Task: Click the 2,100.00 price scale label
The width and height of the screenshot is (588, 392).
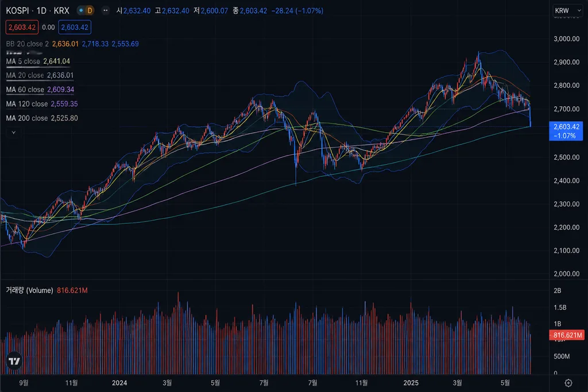Action: point(566,251)
